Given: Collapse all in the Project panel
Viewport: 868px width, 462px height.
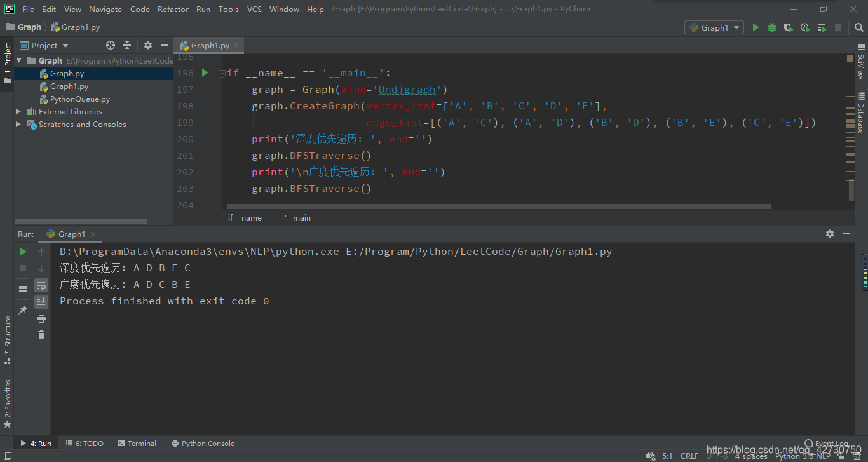Looking at the screenshot, I should click(x=127, y=45).
